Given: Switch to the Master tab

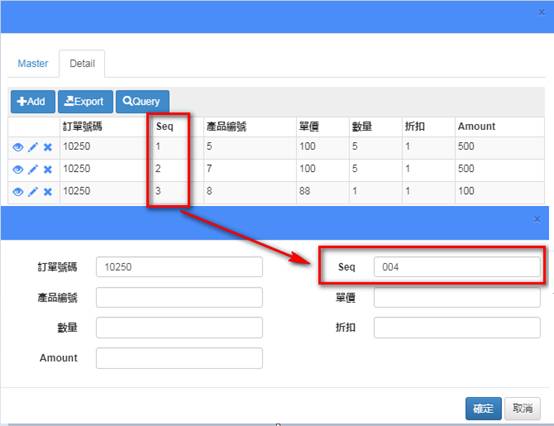Looking at the screenshot, I should 33,64.
